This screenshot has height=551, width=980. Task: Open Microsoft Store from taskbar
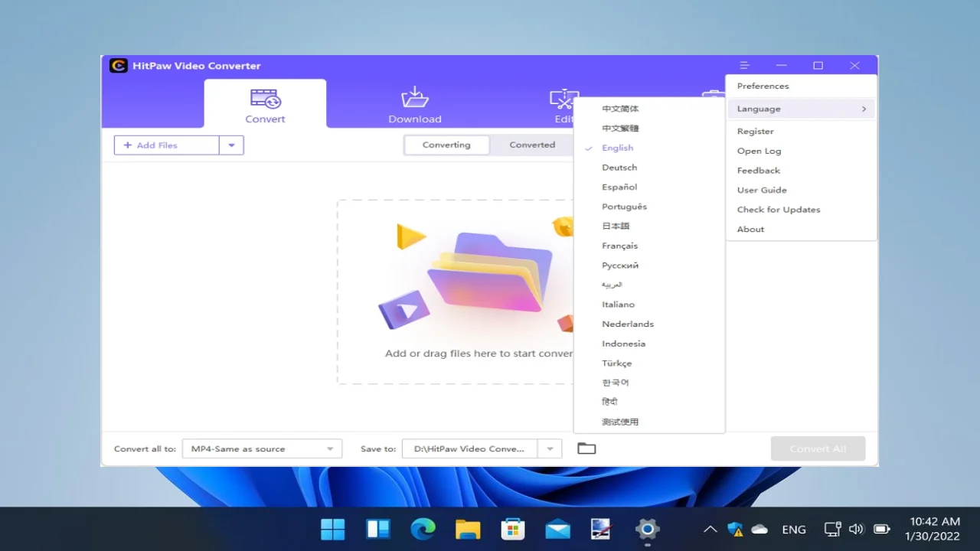513,529
